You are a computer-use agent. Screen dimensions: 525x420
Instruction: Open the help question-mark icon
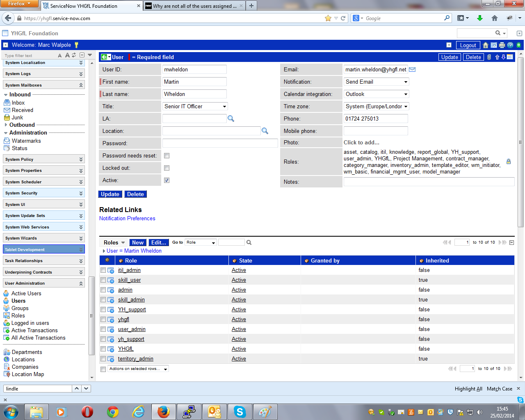tap(510, 45)
